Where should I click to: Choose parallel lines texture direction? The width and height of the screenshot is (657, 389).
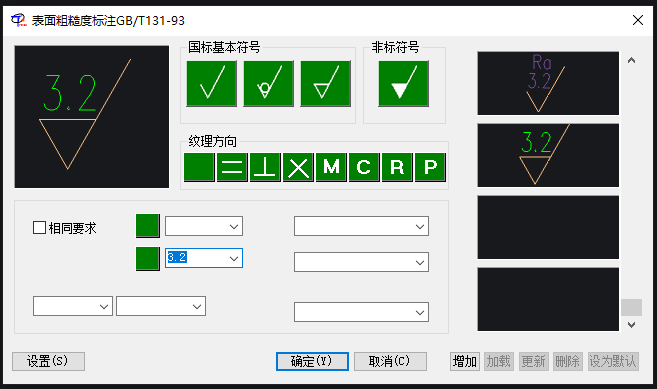coord(232,167)
